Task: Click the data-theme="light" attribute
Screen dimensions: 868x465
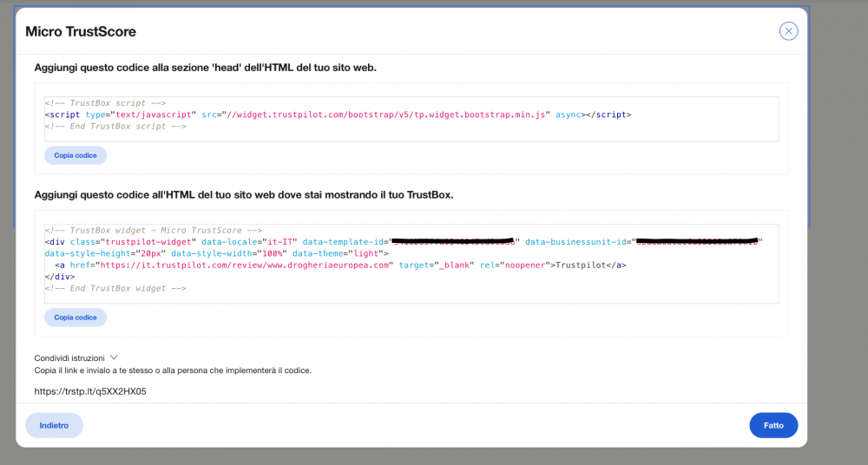Action: (338, 253)
